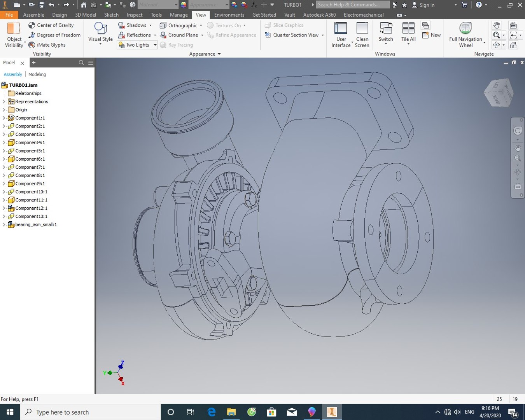525x420 pixels.
Task: Open the model browser hamburger menu
Action: click(91, 63)
